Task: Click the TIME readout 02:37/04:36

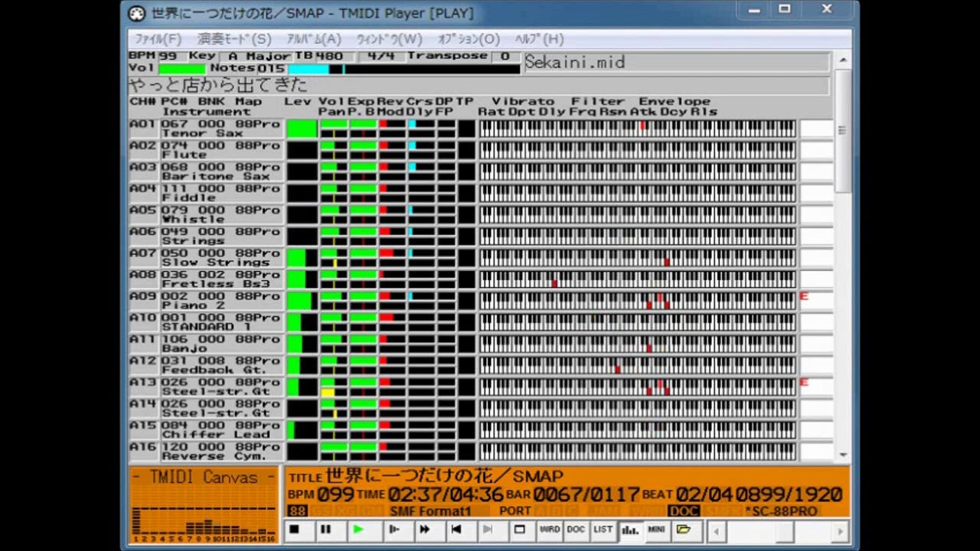Action: click(446, 494)
